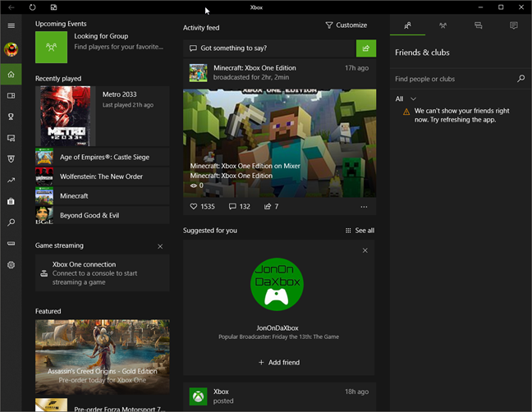
Task: Switch to Messages tab
Action: point(478,25)
